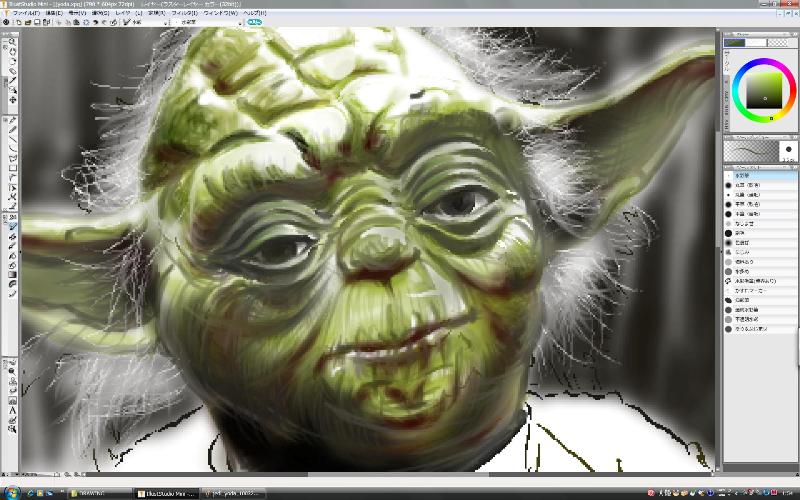Click the system tray clock
The height and width of the screenshot is (500, 800).
(x=788, y=493)
